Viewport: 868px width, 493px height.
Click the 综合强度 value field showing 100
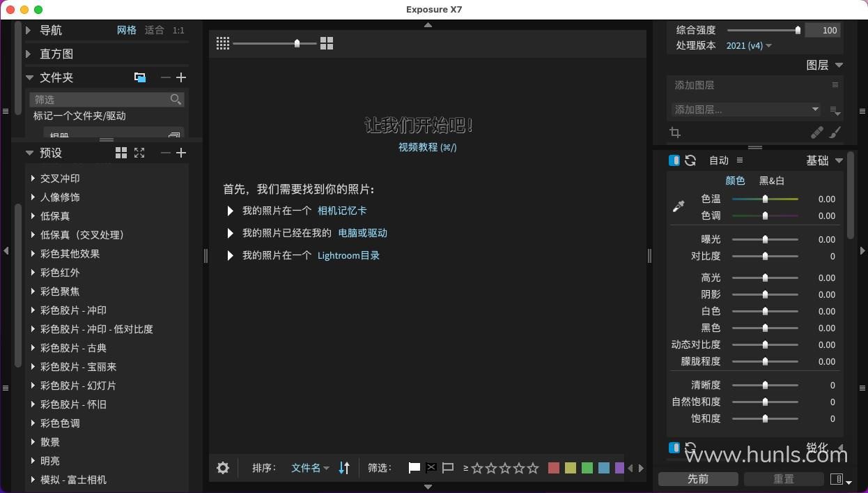[823, 30]
